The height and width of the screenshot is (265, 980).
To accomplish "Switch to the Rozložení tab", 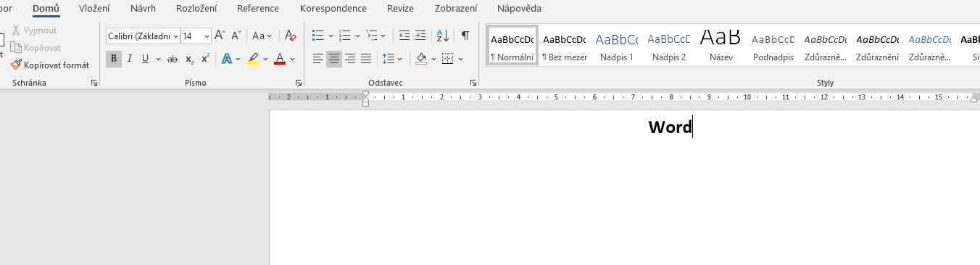I will click(x=196, y=9).
